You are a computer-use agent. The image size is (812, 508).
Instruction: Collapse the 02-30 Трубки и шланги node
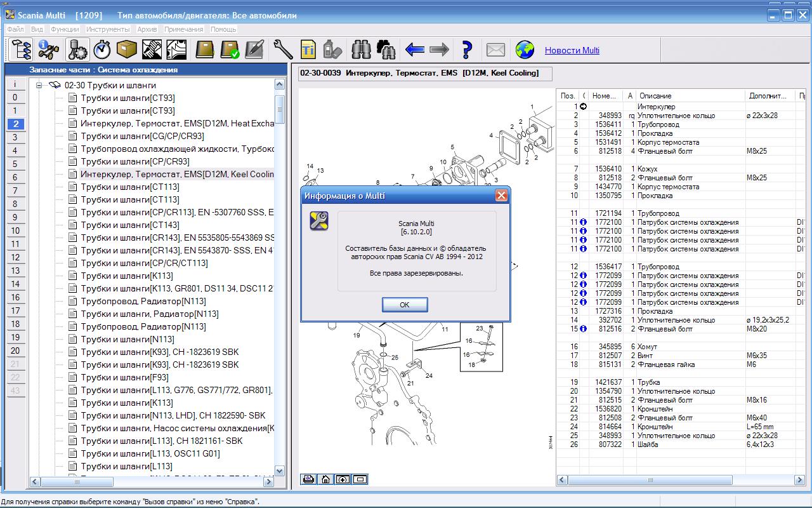click(39, 85)
